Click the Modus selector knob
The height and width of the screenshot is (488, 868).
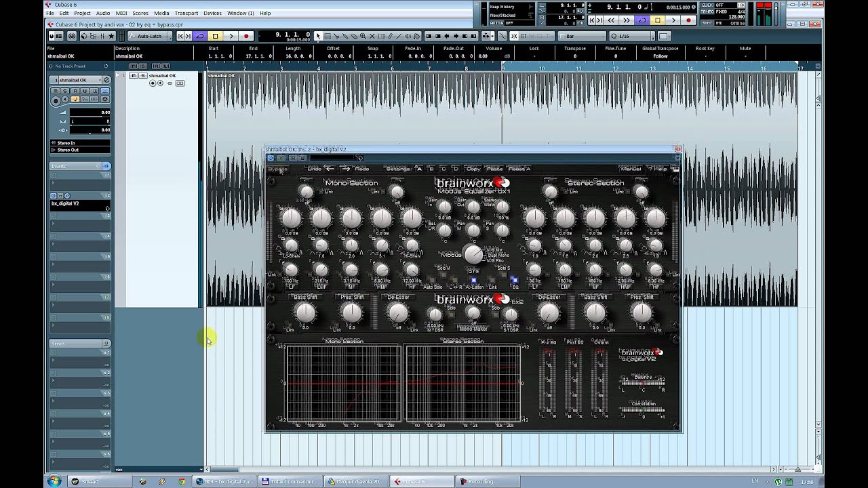(x=473, y=255)
